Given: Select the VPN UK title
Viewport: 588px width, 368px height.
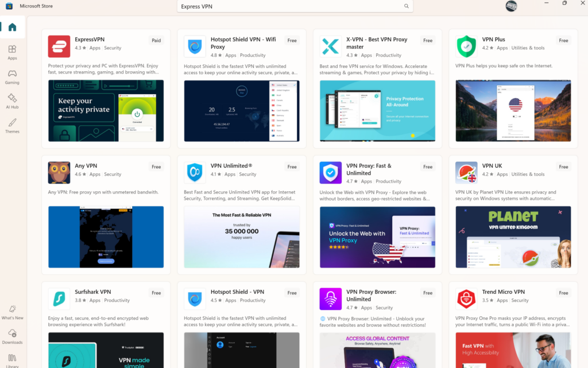Looking at the screenshot, I should pos(492,166).
